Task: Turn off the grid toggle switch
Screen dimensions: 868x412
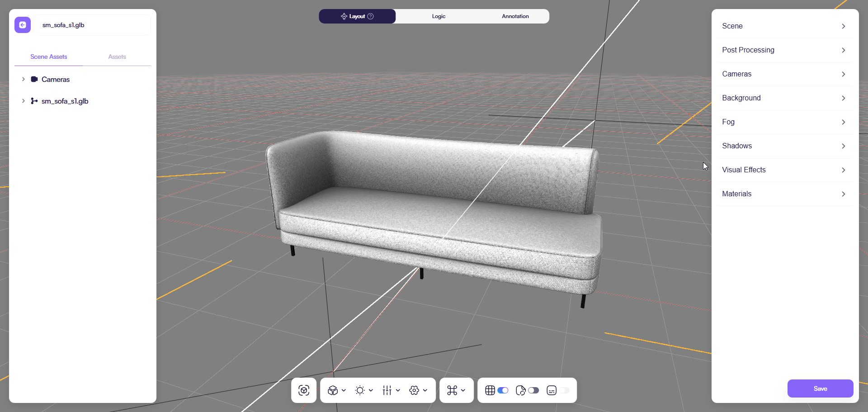Action: click(x=503, y=390)
